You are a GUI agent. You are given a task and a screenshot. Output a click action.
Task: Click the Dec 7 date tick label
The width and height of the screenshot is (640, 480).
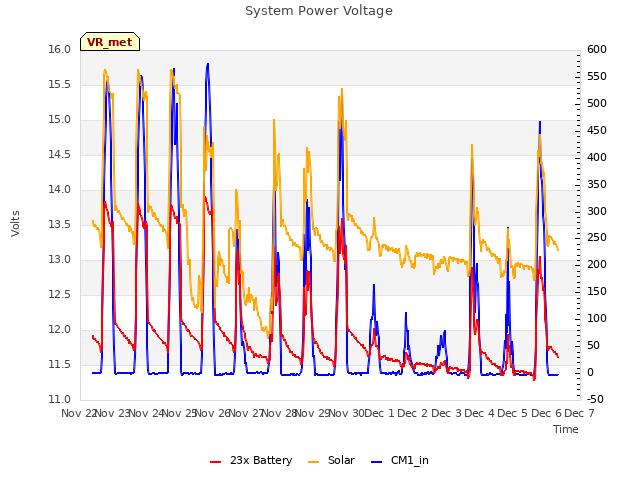pos(579,413)
